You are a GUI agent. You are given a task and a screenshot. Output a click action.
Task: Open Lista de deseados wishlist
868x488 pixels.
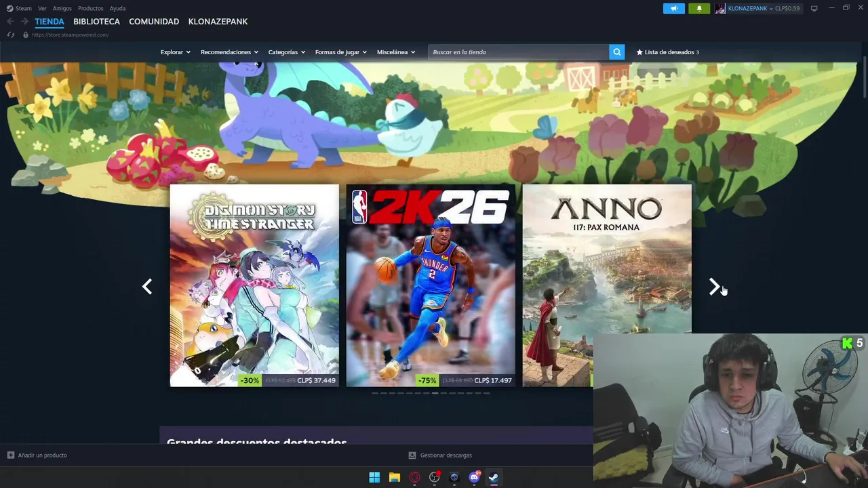pyautogui.click(x=668, y=52)
